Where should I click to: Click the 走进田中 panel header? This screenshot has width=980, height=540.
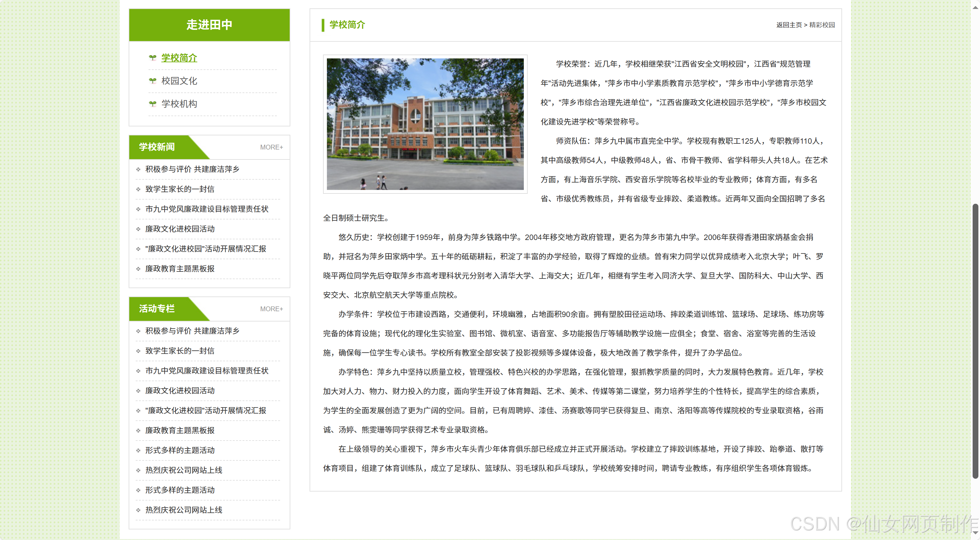209,24
